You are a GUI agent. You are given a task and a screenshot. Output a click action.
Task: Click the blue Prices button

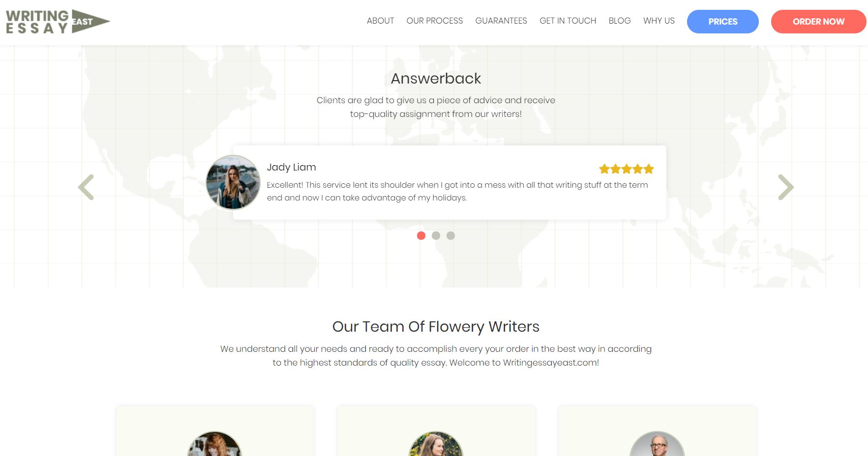click(x=722, y=22)
